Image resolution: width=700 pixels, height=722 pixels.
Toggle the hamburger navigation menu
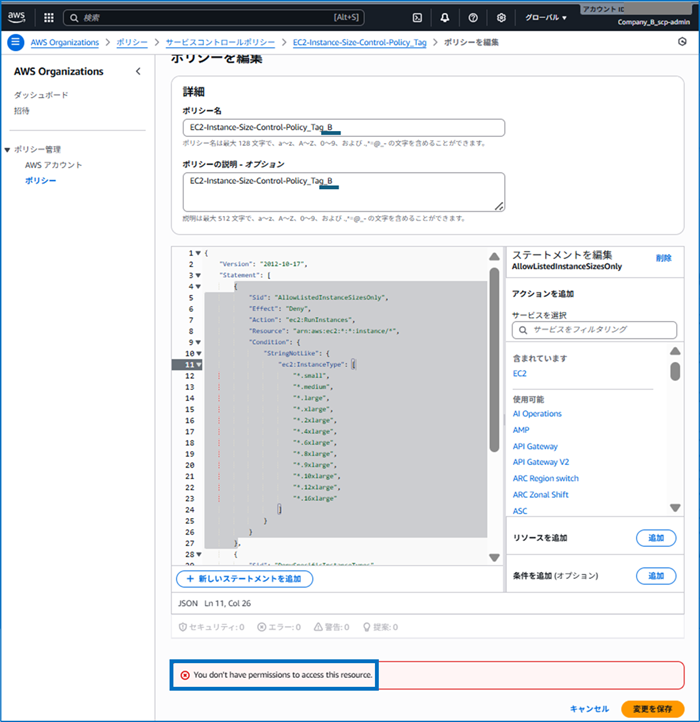pos(16,42)
